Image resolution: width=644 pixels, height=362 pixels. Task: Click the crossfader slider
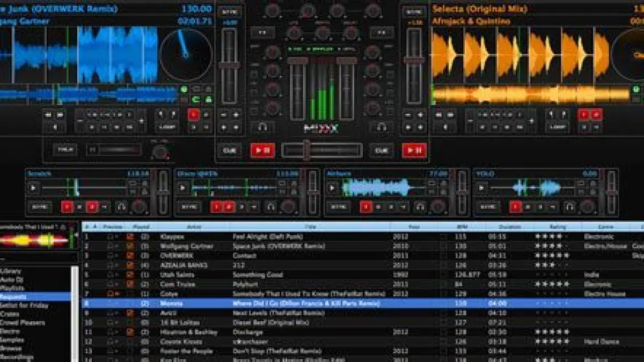pos(306,150)
